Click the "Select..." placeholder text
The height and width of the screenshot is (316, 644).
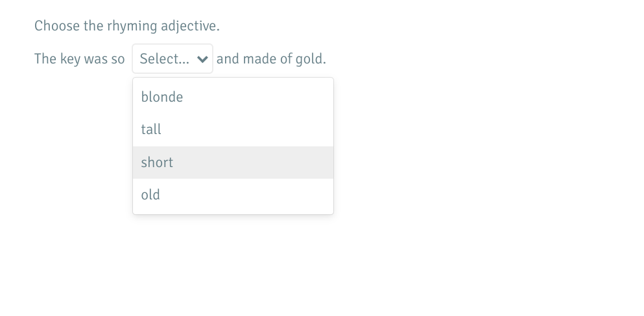click(x=164, y=59)
